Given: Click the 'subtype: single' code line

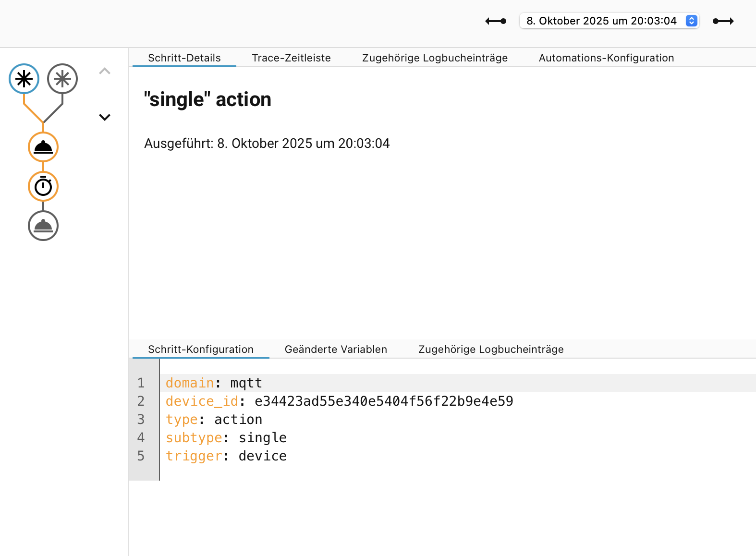Looking at the screenshot, I should [458, 438].
